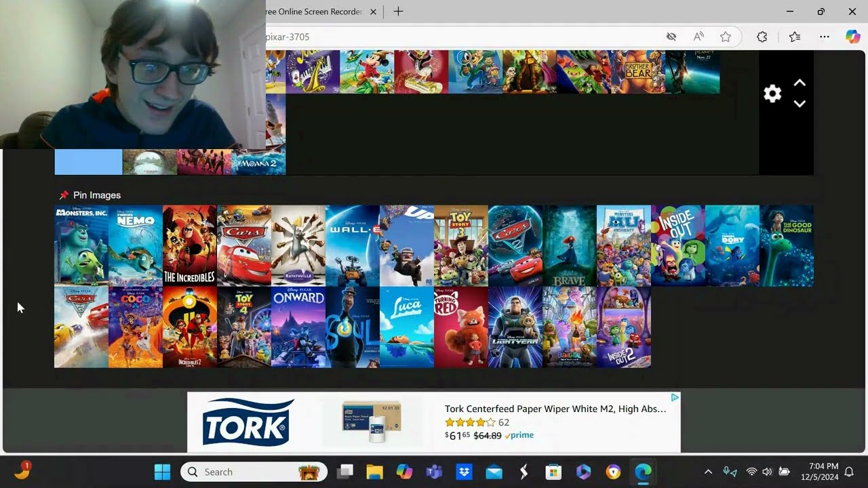Viewport: 868px width, 488px height.
Task: Pick the Inside Out 2 poster
Action: (624, 327)
